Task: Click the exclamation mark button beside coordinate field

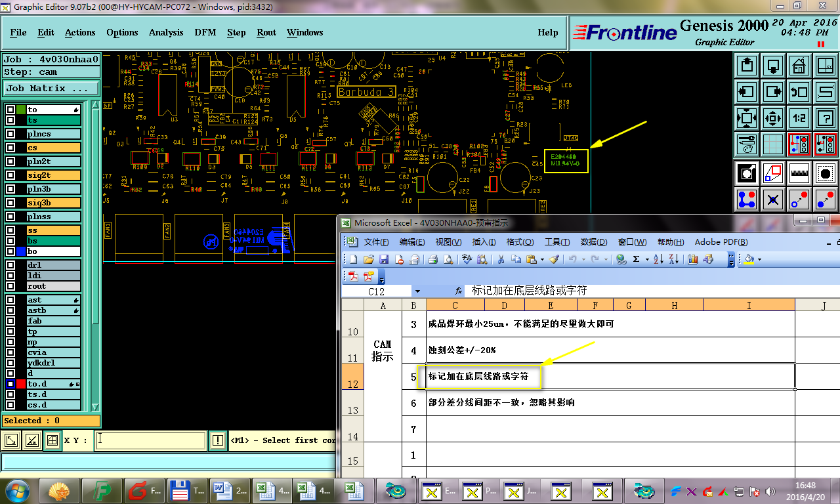Action: [217, 441]
